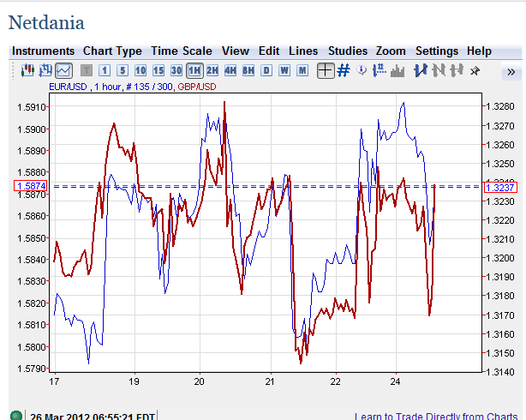Switch to the OHLC bar chart icon

[46, 70]
